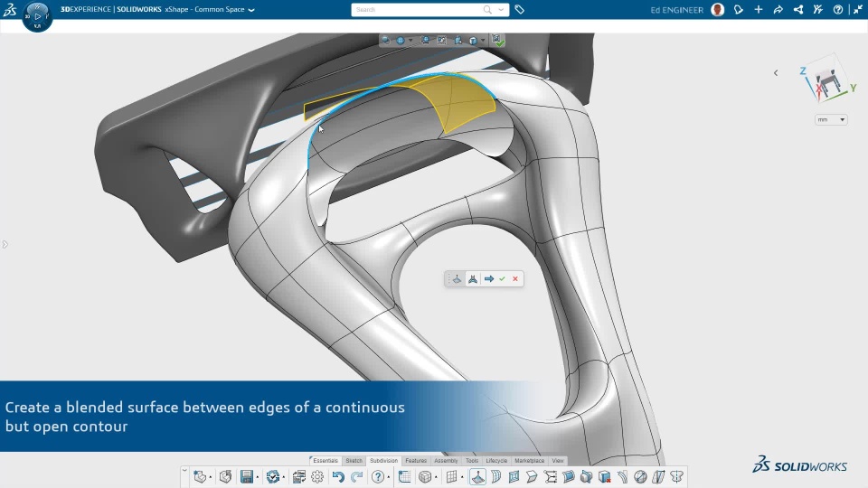The image size is (868, 488).
Task: Click the delete face cube red X icon
Action: coord(605,476)
